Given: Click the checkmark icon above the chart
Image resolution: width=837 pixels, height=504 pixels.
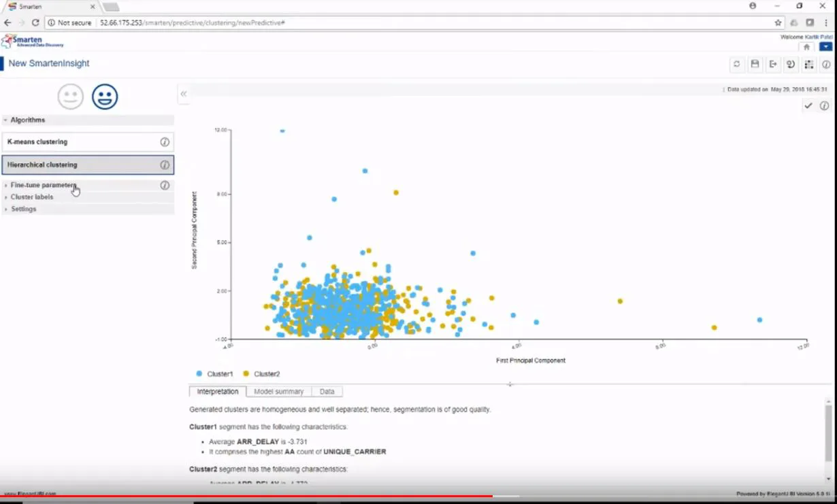Looking at the screenshot, I should [808, 105].
